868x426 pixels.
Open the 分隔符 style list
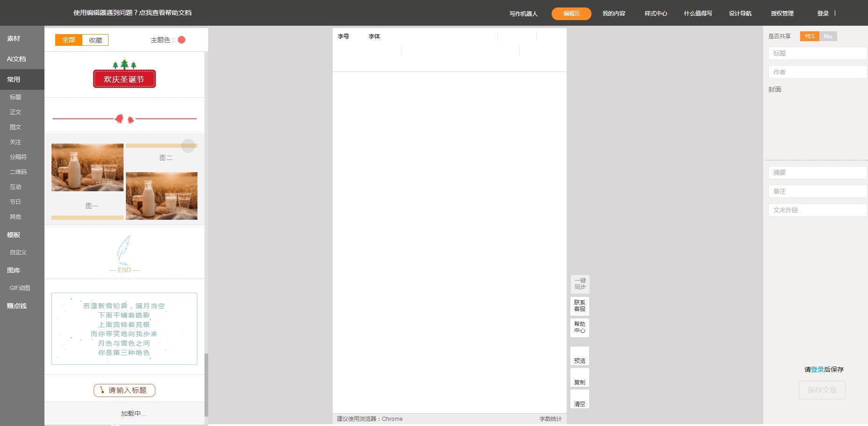click(18, 157)
